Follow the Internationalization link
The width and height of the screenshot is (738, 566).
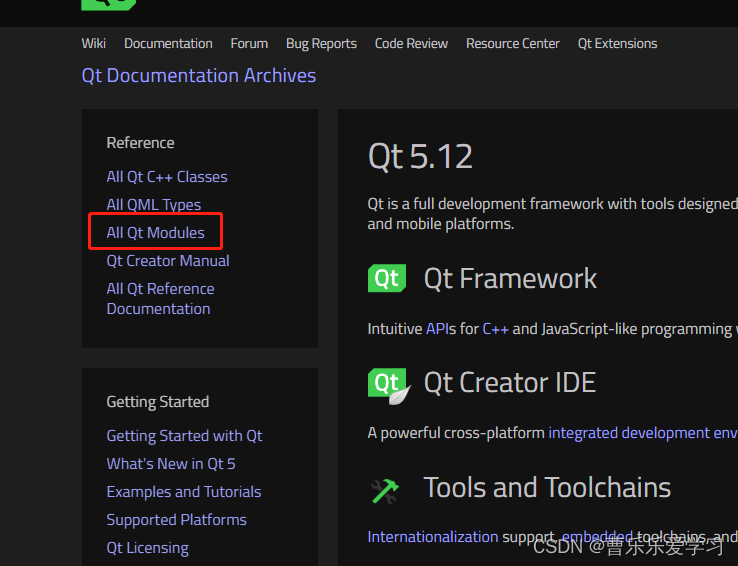click(433, 537)
